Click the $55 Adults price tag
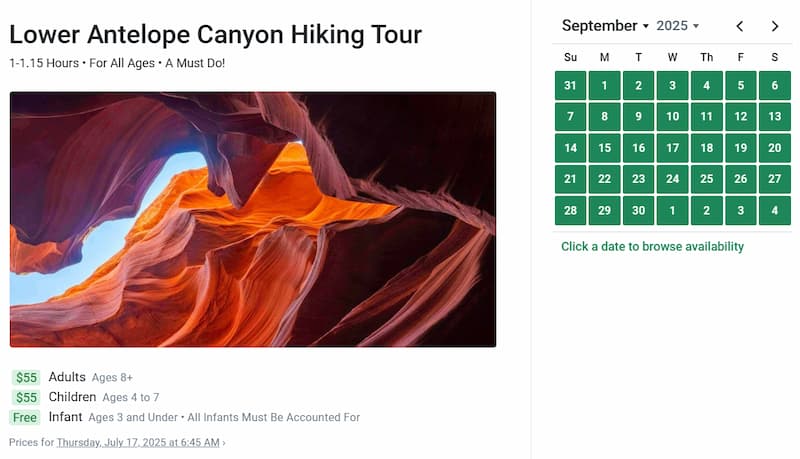 [x=26, y=378]
